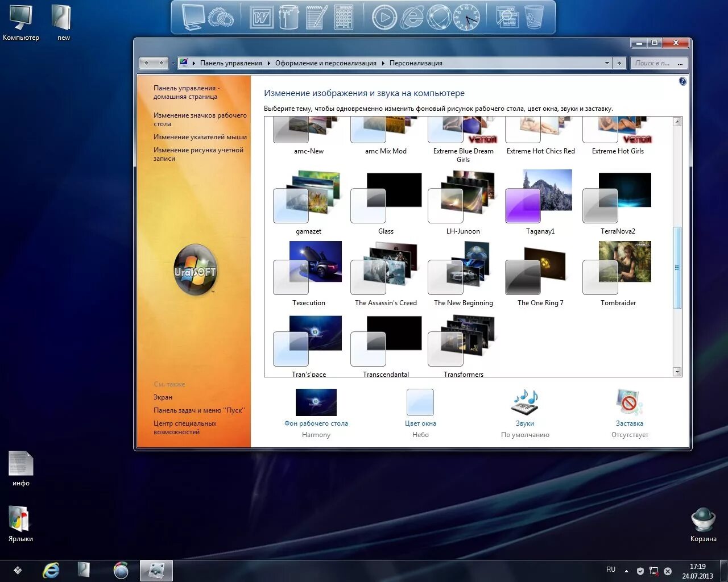This screenshot has height=582, width=728.
Task: Go forward with the navigation forward arrow
Action: [x=162, y=63]
